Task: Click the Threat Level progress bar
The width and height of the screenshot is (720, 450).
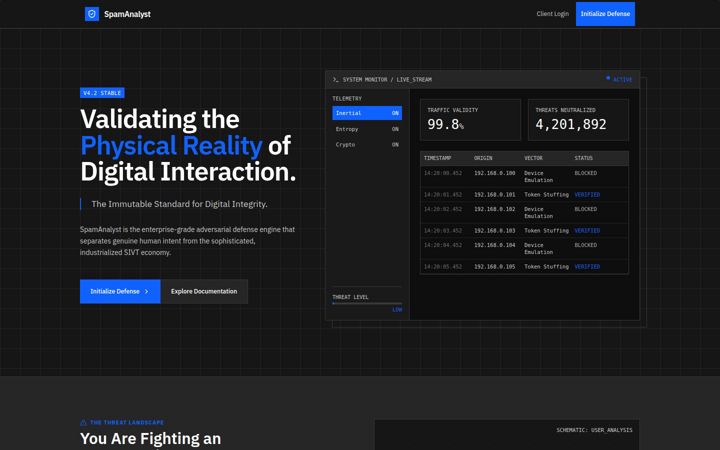Action: (x=367, y=304)
